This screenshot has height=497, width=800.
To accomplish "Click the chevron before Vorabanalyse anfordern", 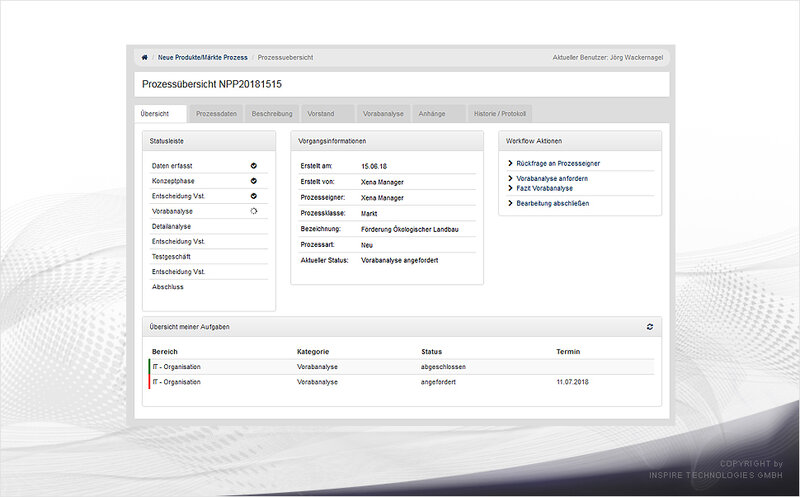I will 510,179.
